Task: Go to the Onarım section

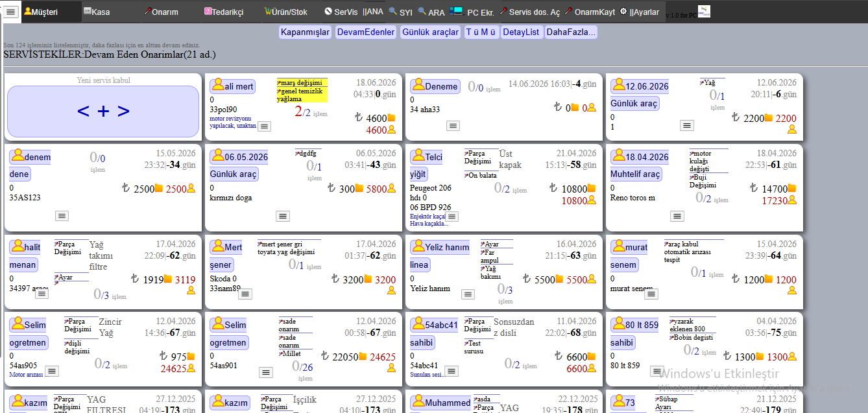Action: (x=160, y=12)
